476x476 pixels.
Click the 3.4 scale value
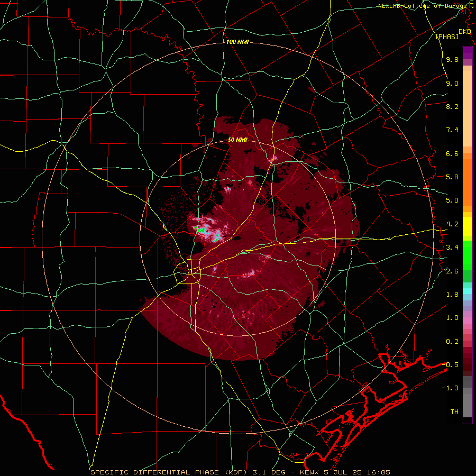tap(452, 248)
